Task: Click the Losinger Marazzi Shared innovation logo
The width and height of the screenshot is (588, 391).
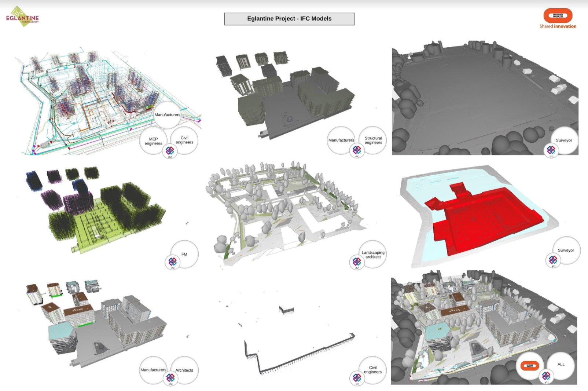Action: click(x=558, y=18)
